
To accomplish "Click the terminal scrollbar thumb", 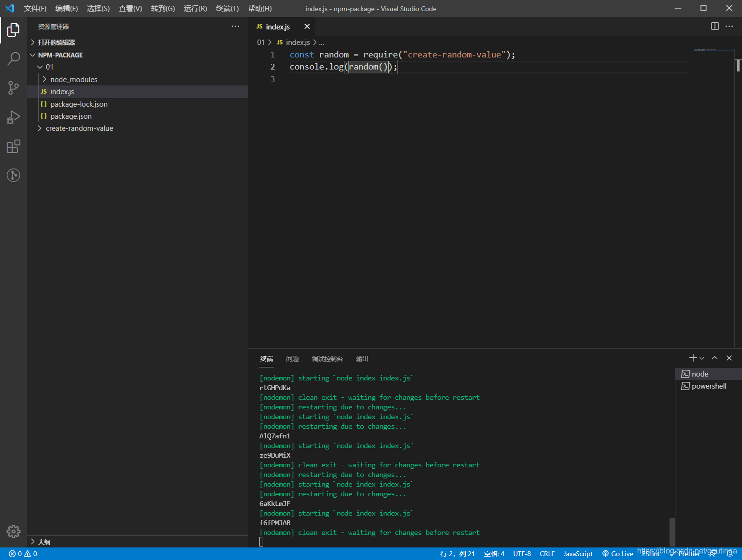I will [672, 532].
